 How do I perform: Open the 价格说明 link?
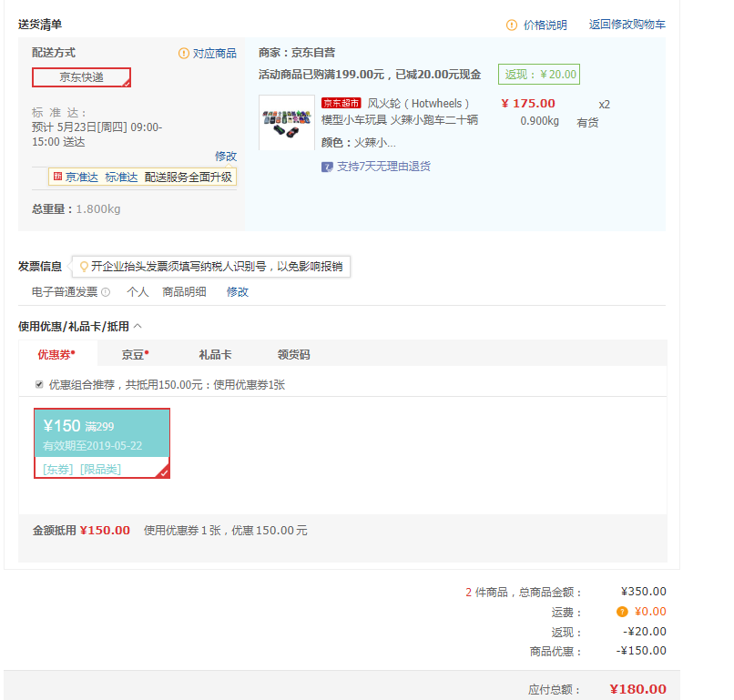click(x=545, y=25)
